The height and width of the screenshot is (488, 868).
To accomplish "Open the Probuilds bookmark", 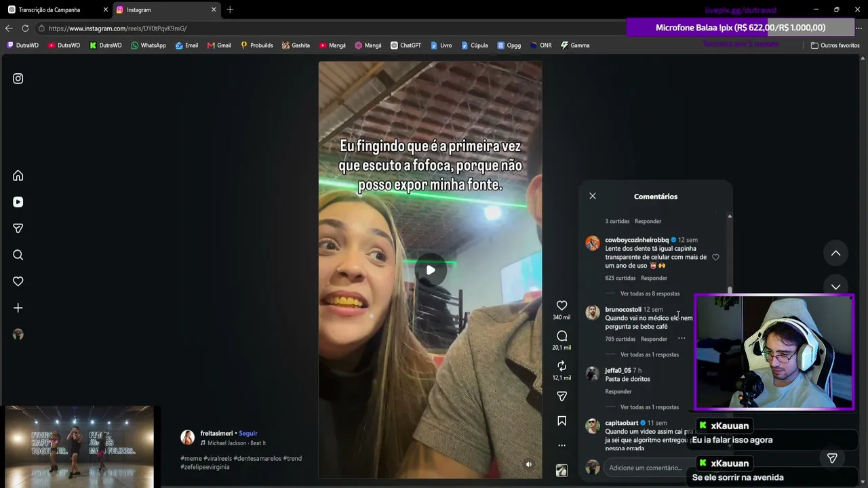I will coord(256,45).
